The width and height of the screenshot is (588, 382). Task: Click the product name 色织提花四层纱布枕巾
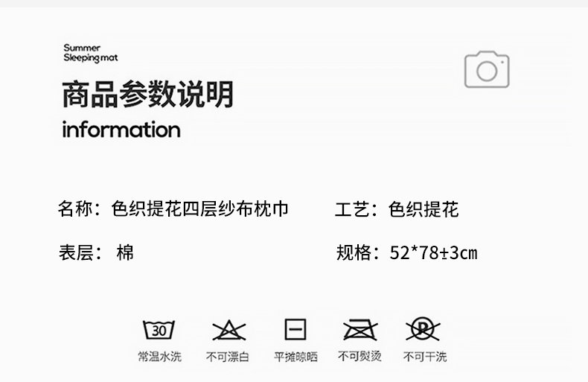pyautogui.click(x=200, y=208)
